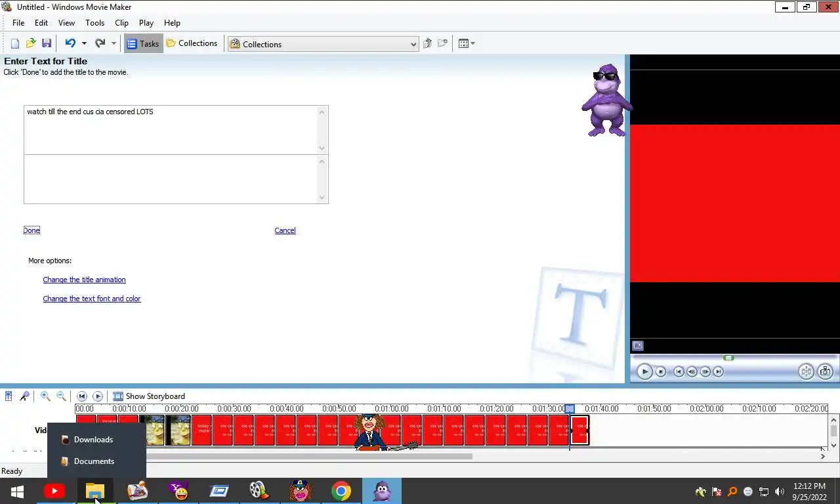Click the second empty title text box
Screen dimensions: 840x504
coord(176,179)
